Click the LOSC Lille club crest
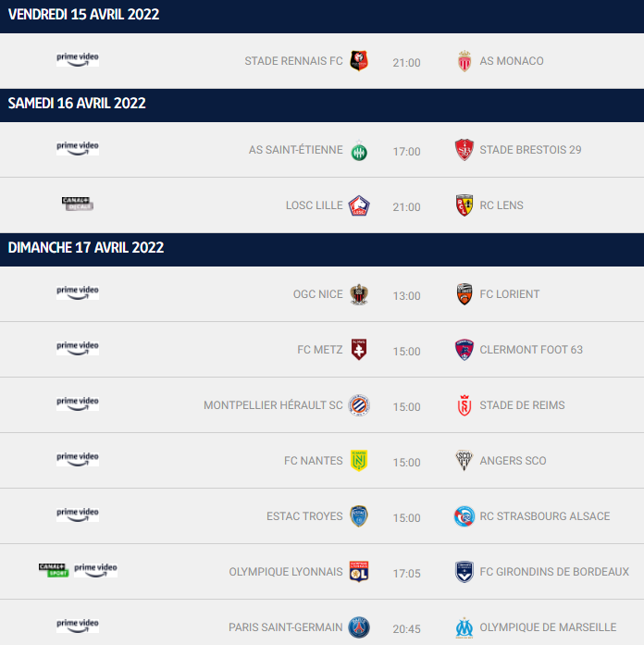The height and width of the screenshot is (645, 644). pyautogui.click(x=359, y=205)
